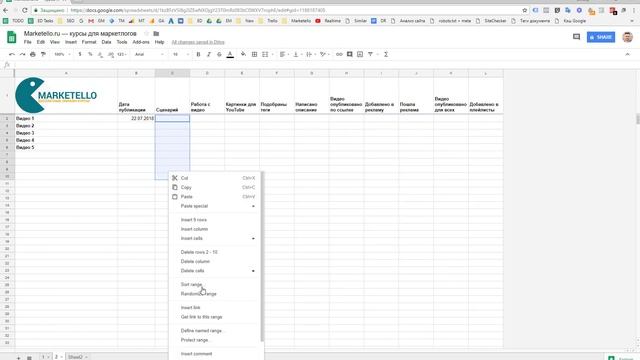Click the Print icon in the toolbar

point(33,54)
